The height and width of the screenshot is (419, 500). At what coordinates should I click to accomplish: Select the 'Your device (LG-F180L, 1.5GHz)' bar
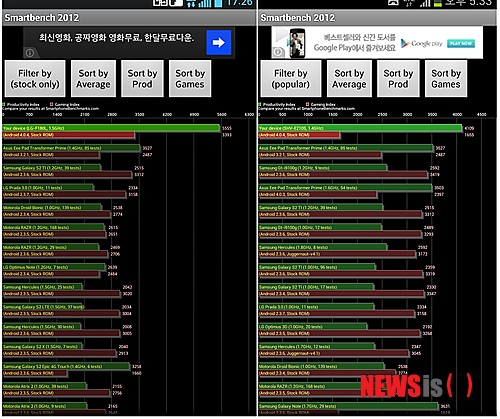(111, 128)
